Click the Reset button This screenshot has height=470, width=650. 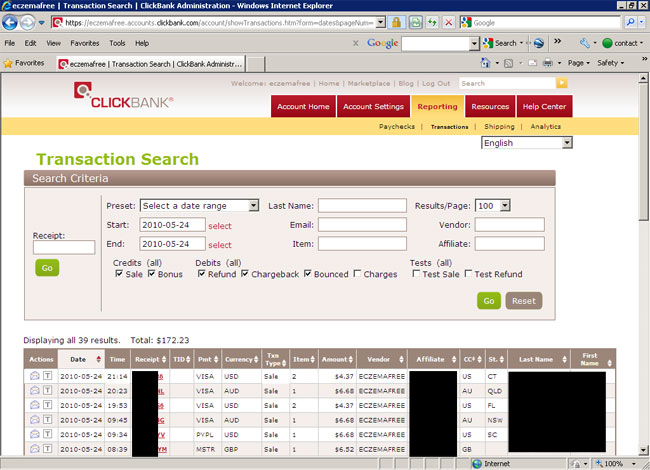524,300
